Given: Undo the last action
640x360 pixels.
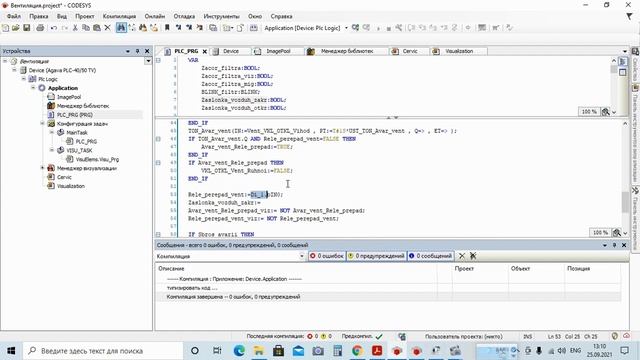Looking at the screenshot, I should pos(53,28).
